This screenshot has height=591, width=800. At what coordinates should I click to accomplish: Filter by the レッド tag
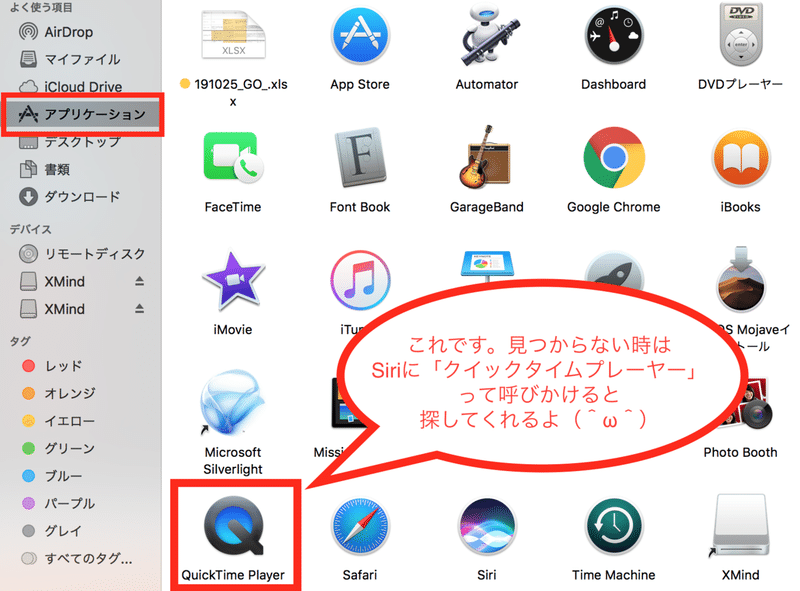pyautogui.click(x=52, y=366)
